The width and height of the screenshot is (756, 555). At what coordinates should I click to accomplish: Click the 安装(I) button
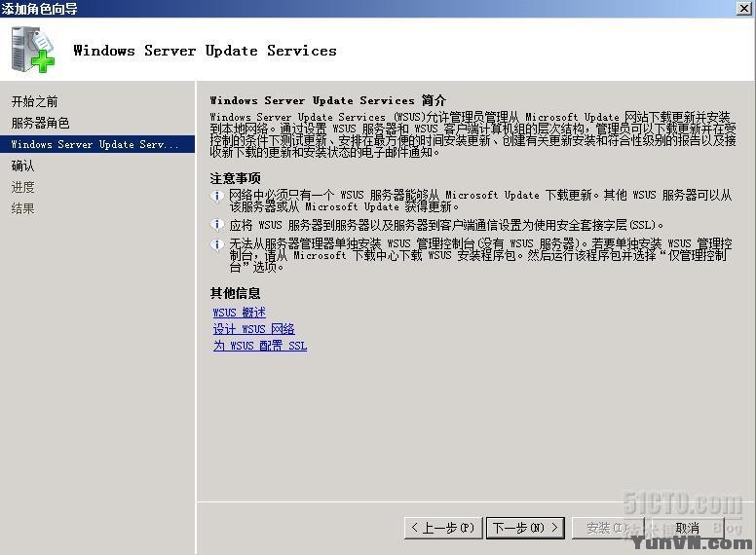[608, 528]
